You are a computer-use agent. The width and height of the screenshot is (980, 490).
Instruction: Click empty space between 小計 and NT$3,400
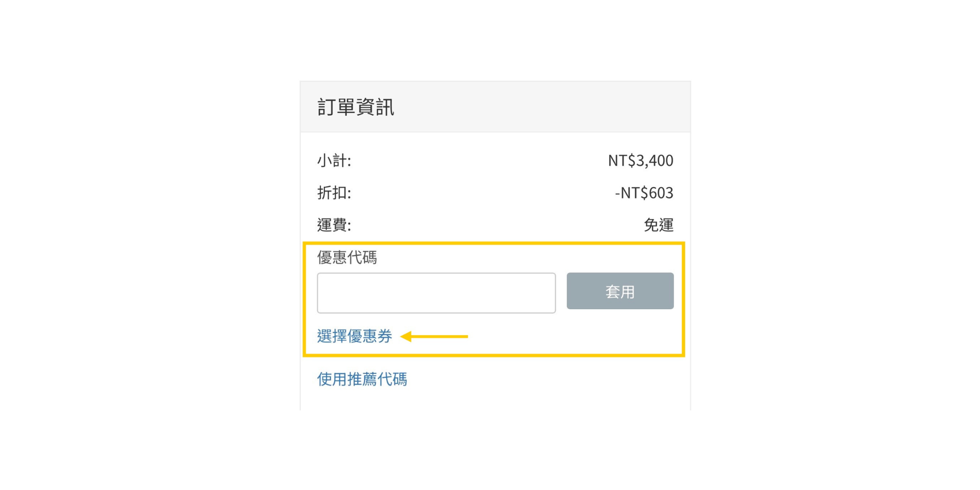(x=480, y=160)
